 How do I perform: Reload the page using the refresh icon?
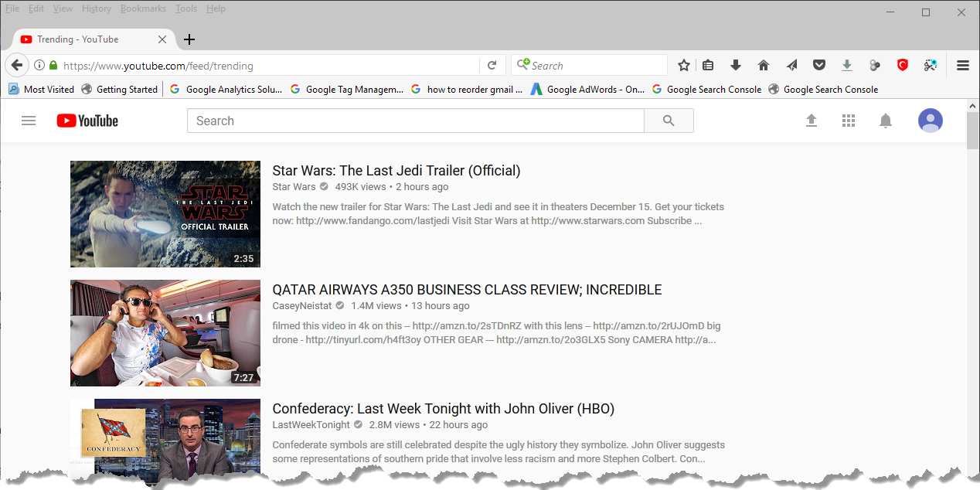click(492, 66)
